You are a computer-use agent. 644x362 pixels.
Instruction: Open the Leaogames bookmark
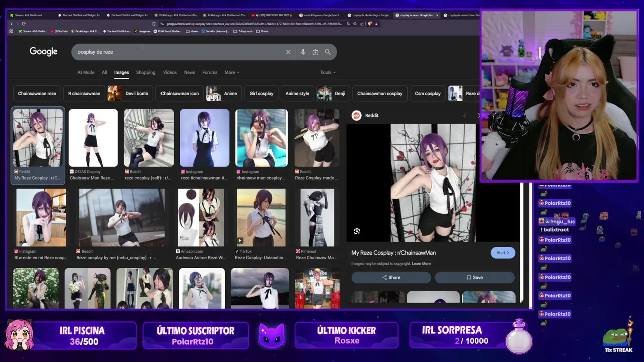[x=142, y=31]
